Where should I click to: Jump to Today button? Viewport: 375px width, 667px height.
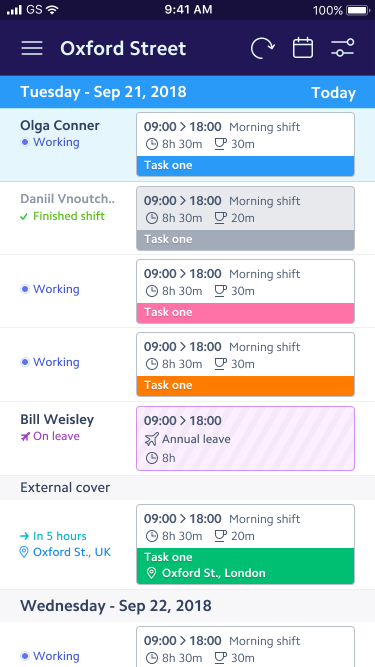click(x=333, y=93)
